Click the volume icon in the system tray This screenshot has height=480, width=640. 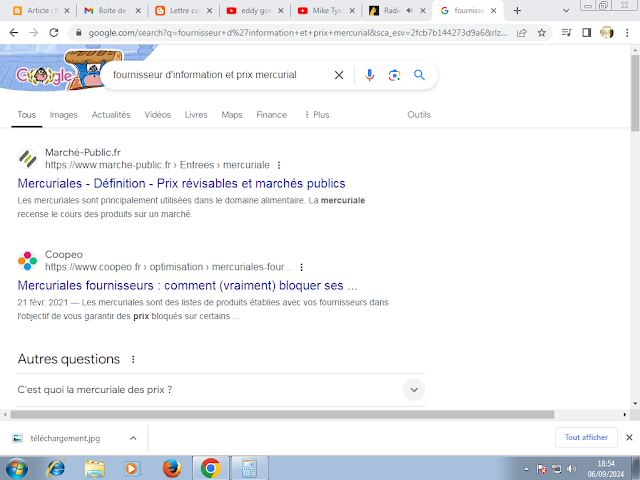(x=571, y=469)
